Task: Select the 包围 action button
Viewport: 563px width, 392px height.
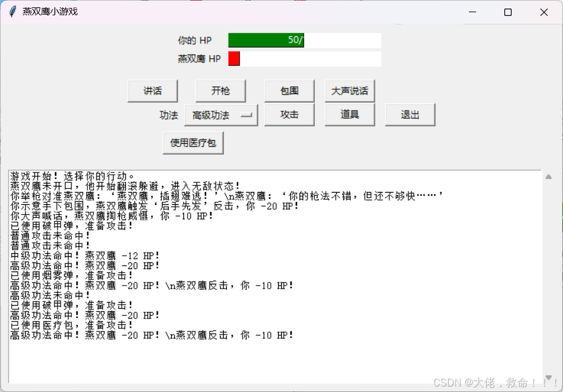Action: click(x=289, y=91)
